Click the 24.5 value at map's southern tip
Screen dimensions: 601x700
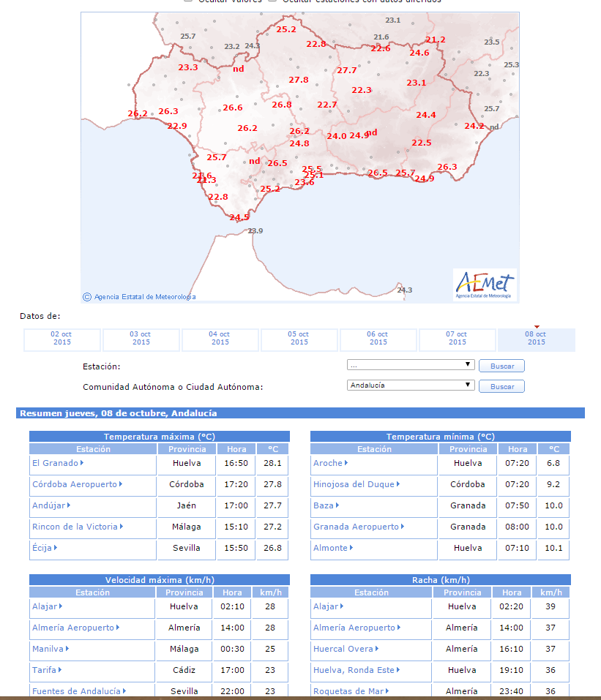pyautogui.click(x=239, y=217)
